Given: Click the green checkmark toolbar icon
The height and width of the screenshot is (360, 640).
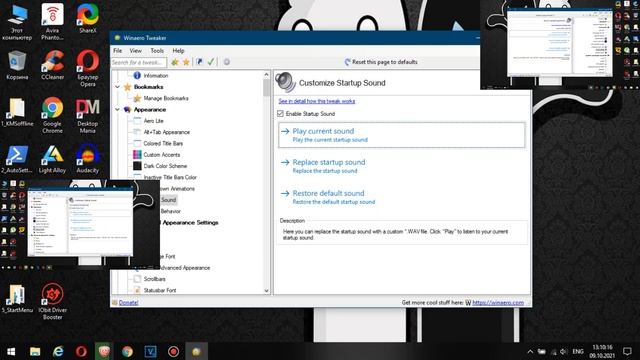Looking at the screenshot, I should (x=211, y=62).
